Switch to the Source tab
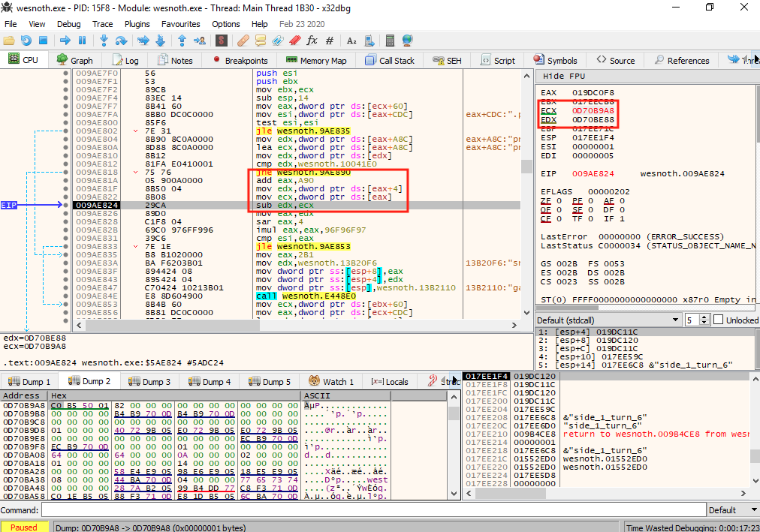The image size is (760, 532). [x=616, y=61]
